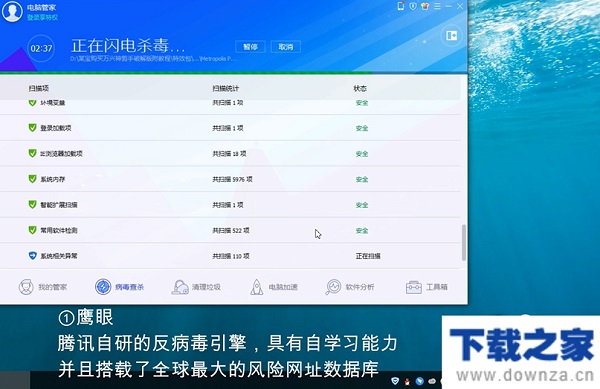Click the 清理垃圾 cleaner icon
Image resolution: width=600 pixels, height=389 pixels.
(180, 287)
